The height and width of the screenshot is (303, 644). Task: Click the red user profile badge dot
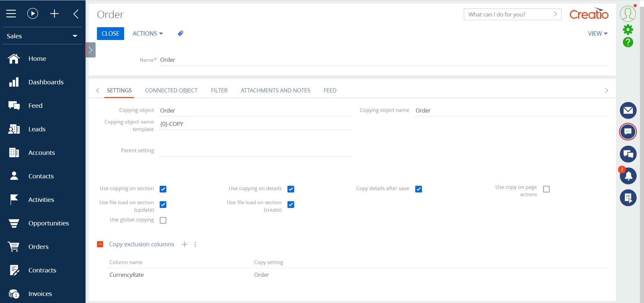(635, 5)
